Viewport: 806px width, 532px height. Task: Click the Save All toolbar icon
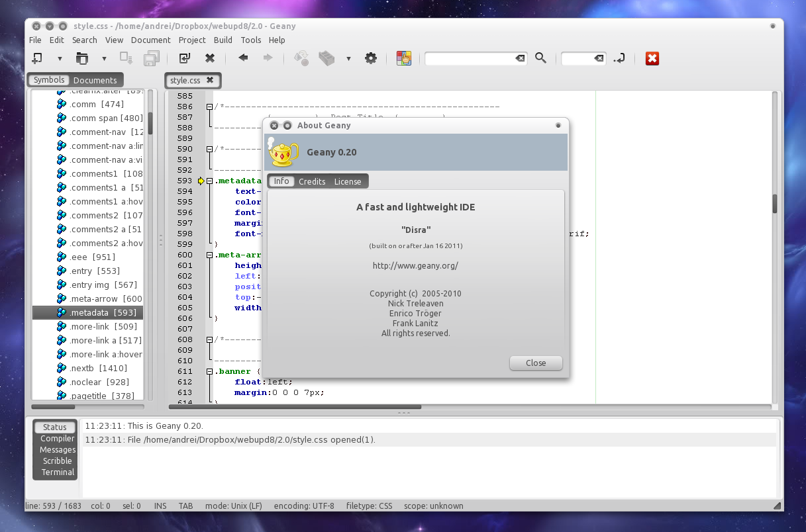(151, 58)
